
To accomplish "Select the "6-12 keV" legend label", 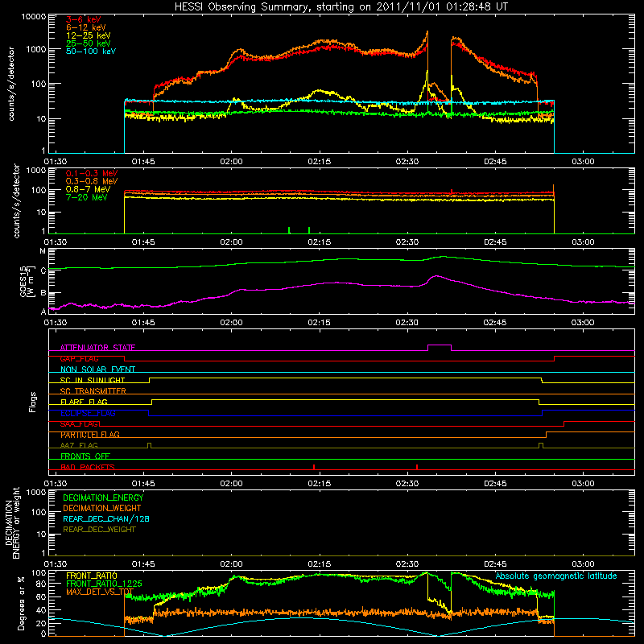I will tap(86, 27).
